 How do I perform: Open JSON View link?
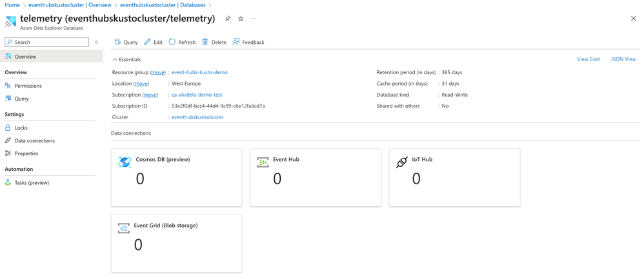[x=623, y=59]
